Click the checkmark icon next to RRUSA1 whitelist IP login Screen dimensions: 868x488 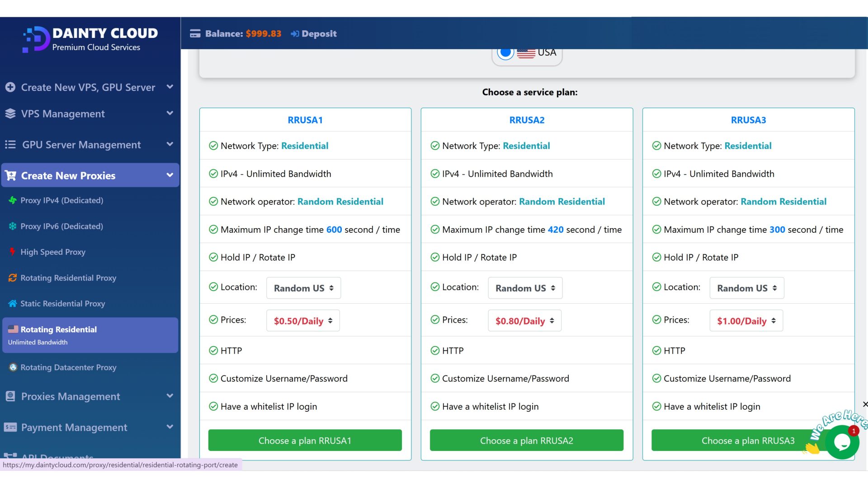[x=213, y=407]
